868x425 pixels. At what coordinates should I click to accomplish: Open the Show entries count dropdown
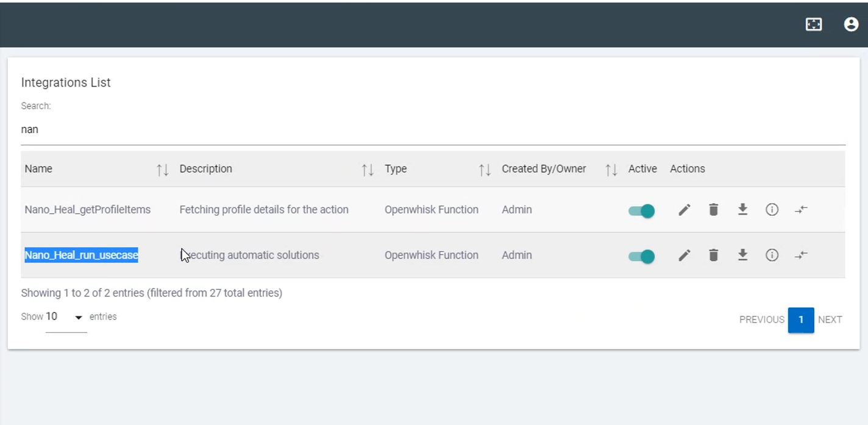click(66, 317)
